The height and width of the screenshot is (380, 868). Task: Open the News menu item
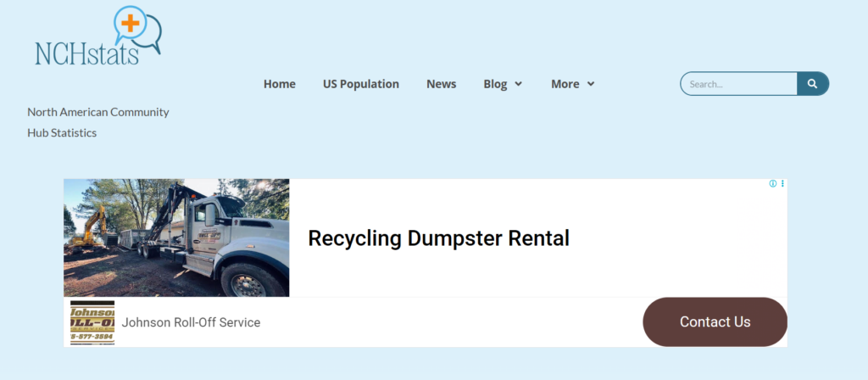coord(441,84)
